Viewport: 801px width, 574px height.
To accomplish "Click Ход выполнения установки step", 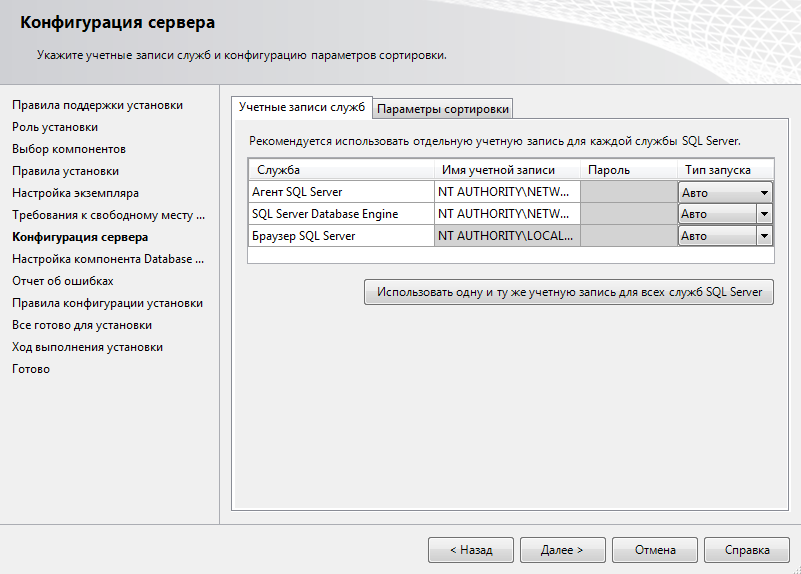I will pos(87,347).
